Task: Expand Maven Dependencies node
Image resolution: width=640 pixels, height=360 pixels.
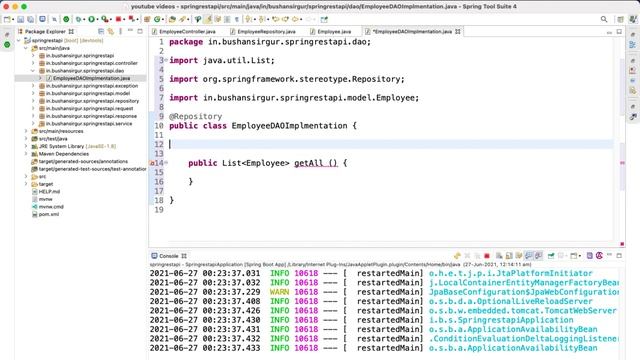Action: click(x=26, y=154)
